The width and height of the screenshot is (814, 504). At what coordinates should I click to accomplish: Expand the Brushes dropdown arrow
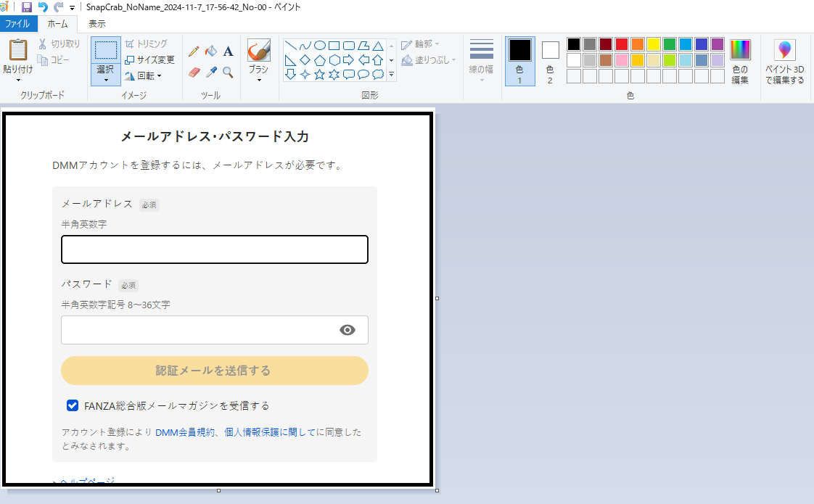point(258,80)
